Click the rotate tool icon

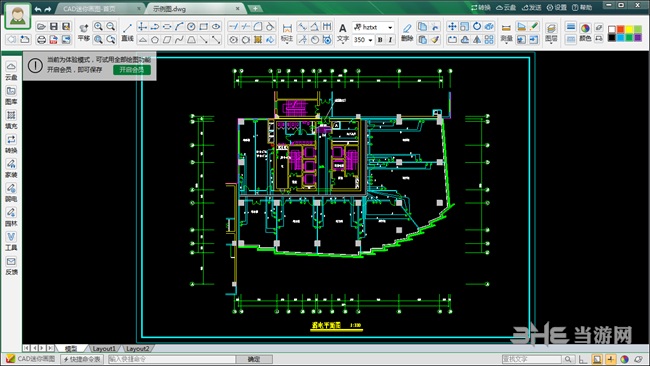pos(477,27)
